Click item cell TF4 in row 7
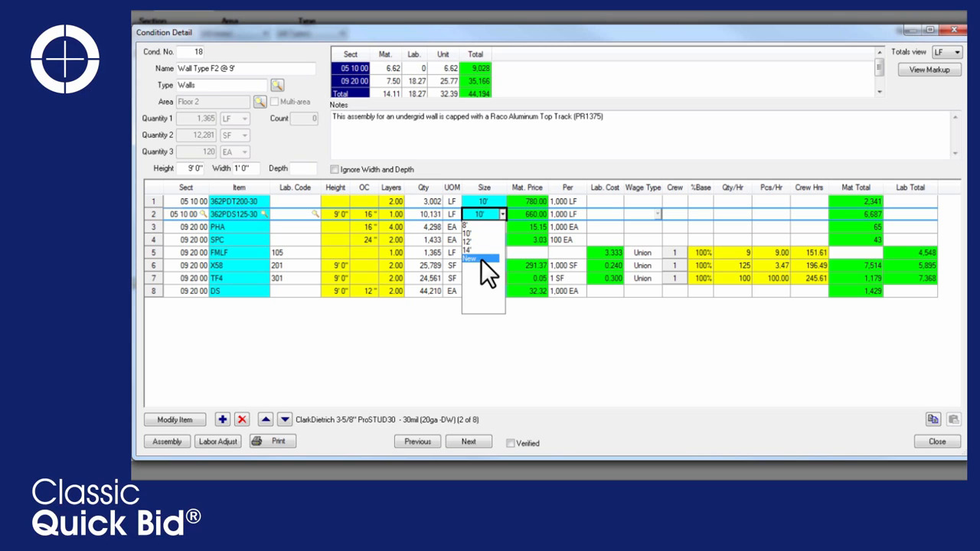The width and height of the screenshot is (980, 551). (240, 279)
